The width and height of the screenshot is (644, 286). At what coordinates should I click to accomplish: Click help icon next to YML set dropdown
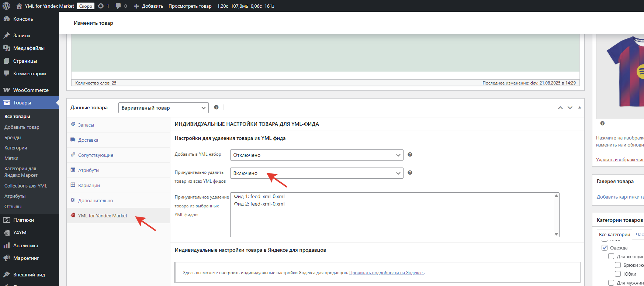coord(410,155)
